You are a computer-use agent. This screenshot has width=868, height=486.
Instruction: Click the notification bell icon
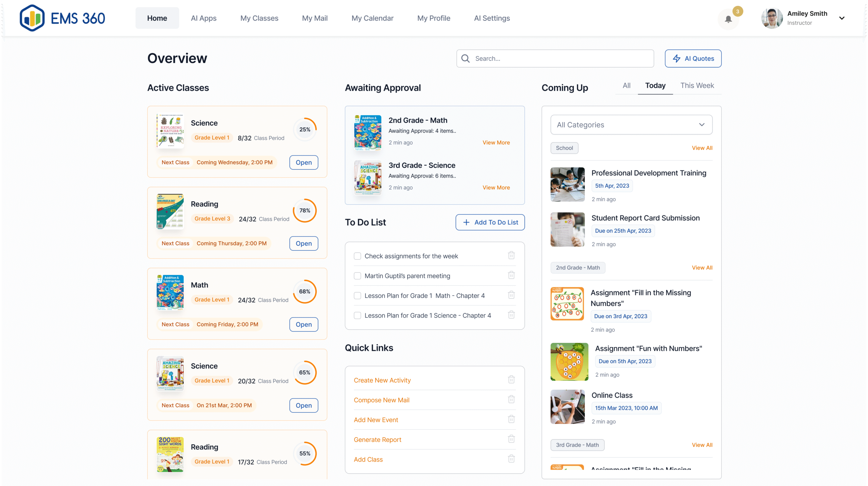click(x=728, y=19)
